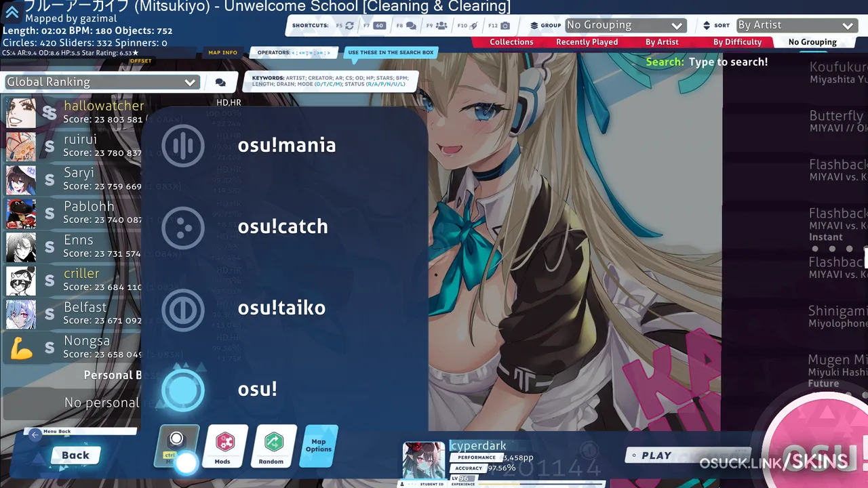868x488 pixels.
Task: Open Map Options
Action: tap(319, 446)
